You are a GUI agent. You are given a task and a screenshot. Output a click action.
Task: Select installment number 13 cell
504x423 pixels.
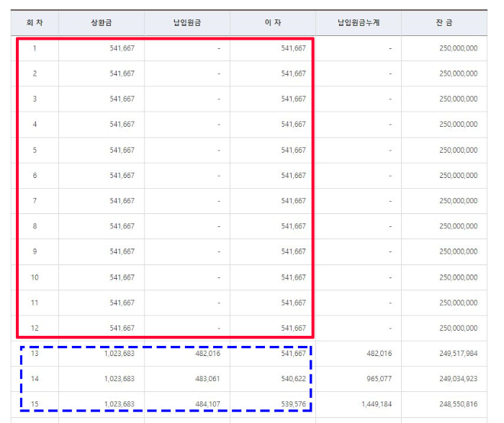point(35,354)
